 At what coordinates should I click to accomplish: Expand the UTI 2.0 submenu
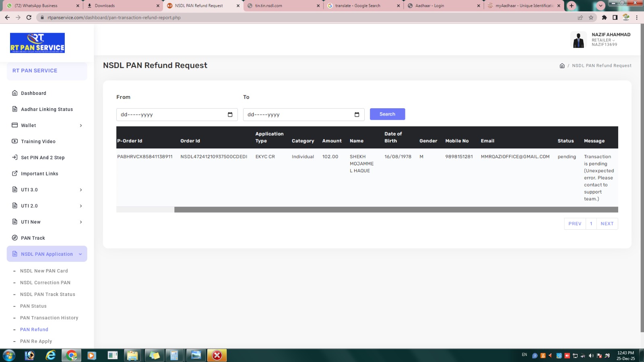(x=81, y=206)
